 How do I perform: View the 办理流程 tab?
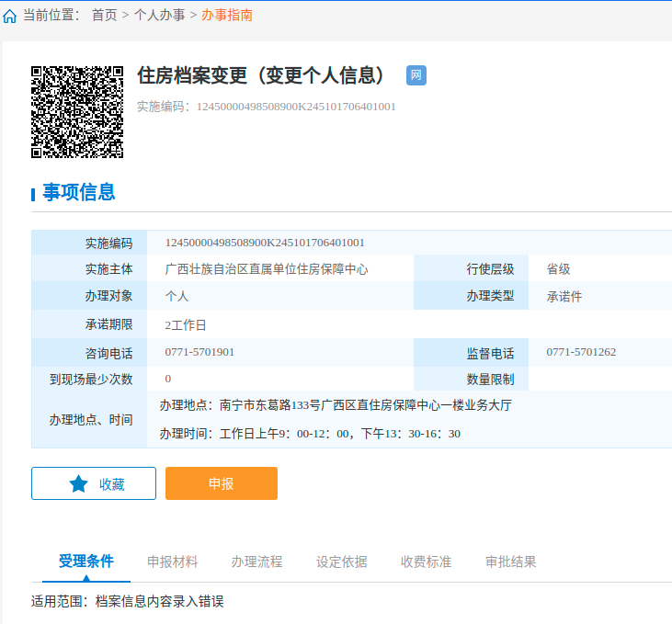tap(257, 562)
